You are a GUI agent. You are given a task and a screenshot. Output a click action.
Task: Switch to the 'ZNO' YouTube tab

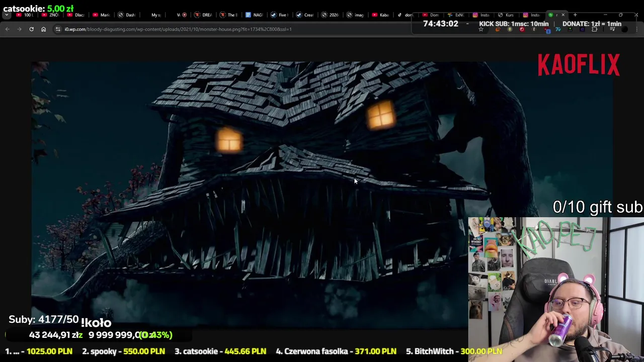tap(50, 15)
